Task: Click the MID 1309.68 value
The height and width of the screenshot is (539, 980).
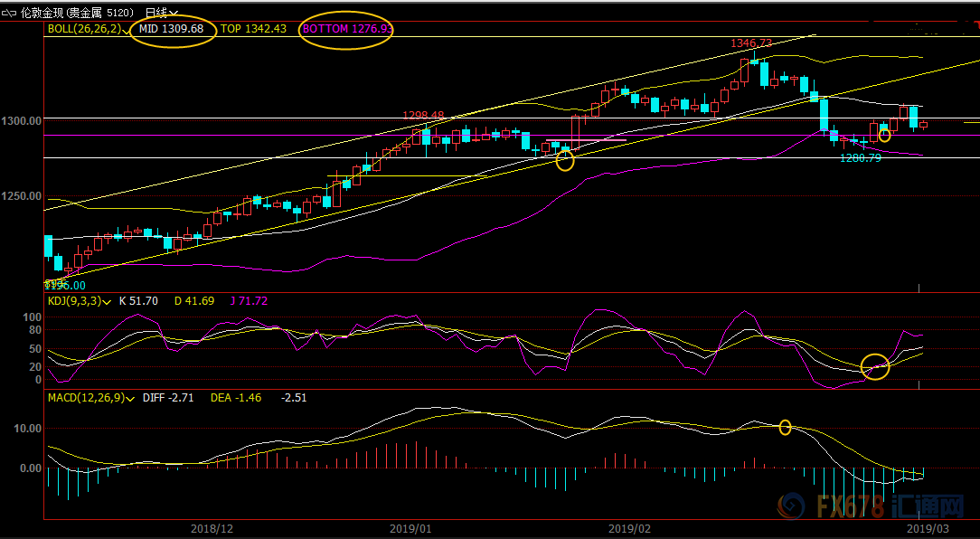Action: tap(172, 29)
